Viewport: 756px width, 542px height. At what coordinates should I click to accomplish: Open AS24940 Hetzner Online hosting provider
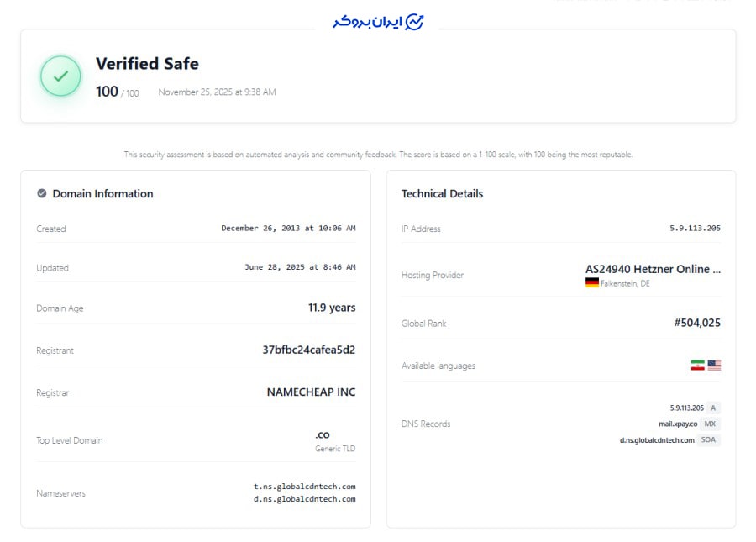pos(653,269)
